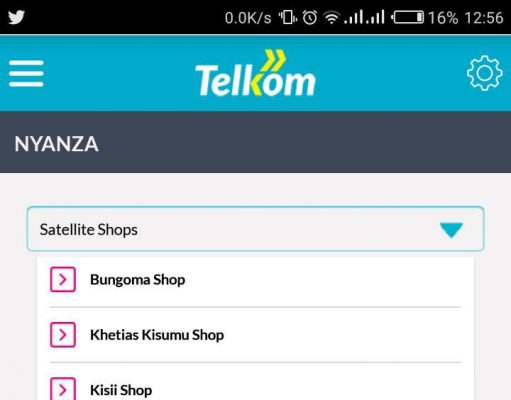Open settings via the gear icon
Image resolution: width=511 pixels, height=400 pixels.
click(x=484, y=73)
